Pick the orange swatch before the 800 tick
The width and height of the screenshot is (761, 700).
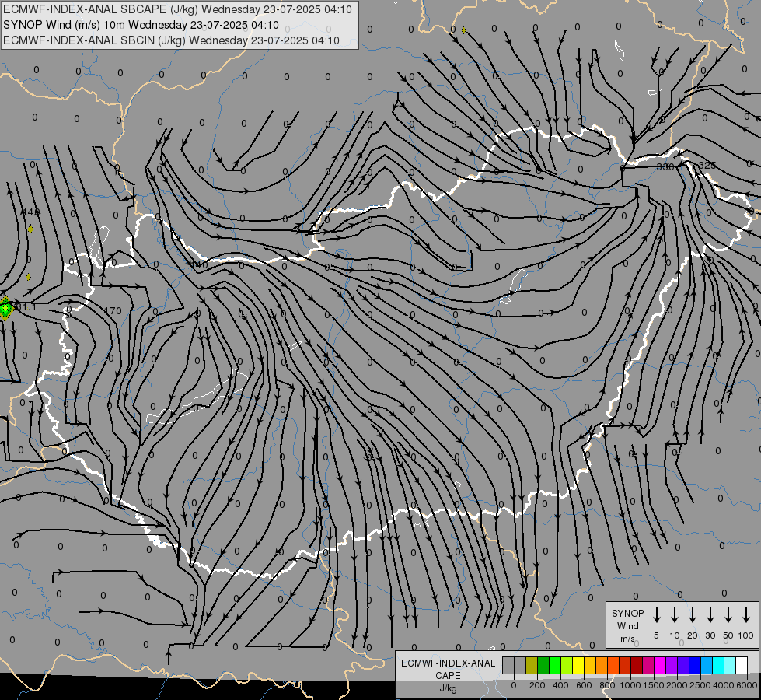point(602,665)
